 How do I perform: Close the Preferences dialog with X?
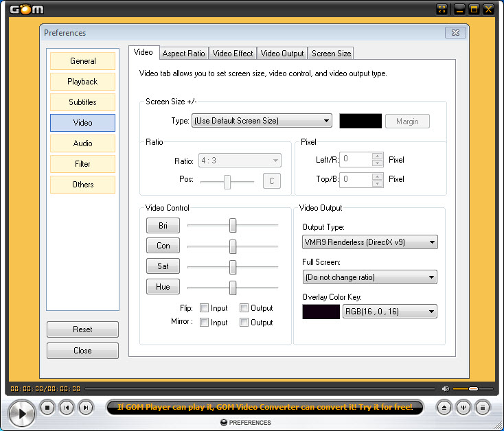coord(455,33)
